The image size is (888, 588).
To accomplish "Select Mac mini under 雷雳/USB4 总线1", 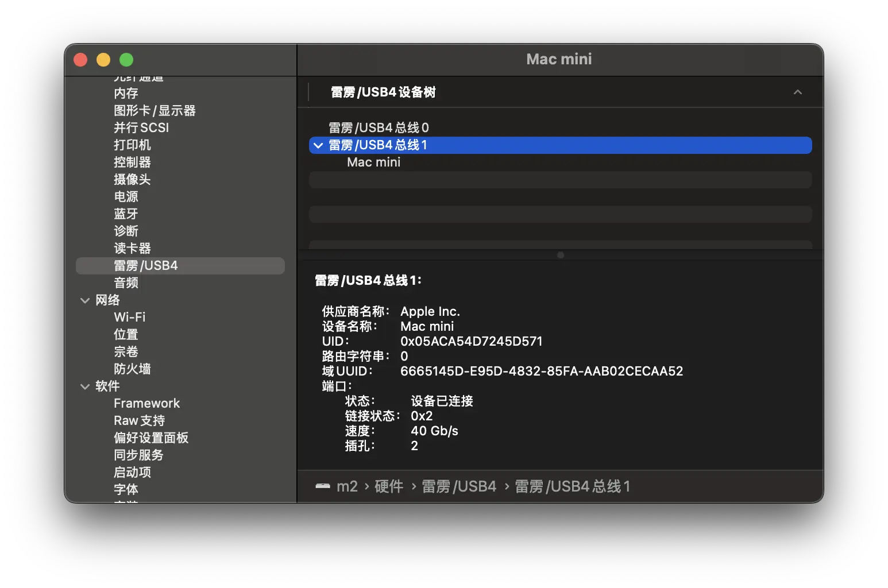I will [x=373, y=162].
